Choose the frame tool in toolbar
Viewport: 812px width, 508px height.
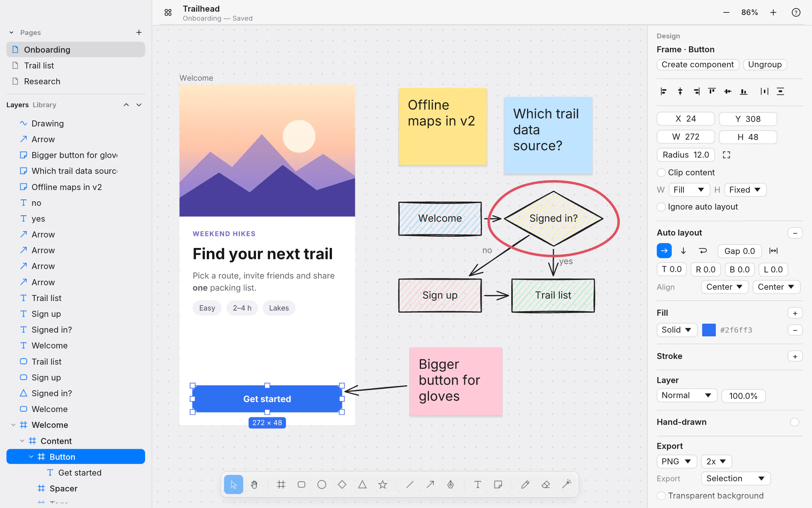(281, 484)
